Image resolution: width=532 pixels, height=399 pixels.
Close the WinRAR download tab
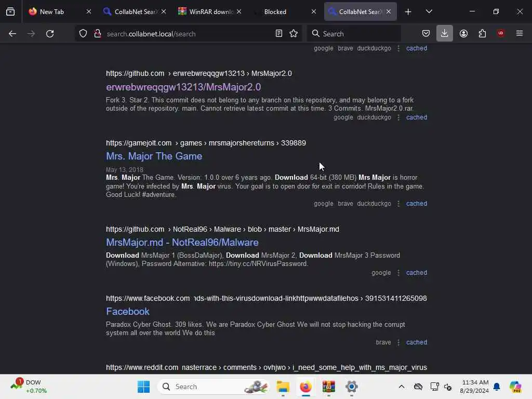coord(239,12)
